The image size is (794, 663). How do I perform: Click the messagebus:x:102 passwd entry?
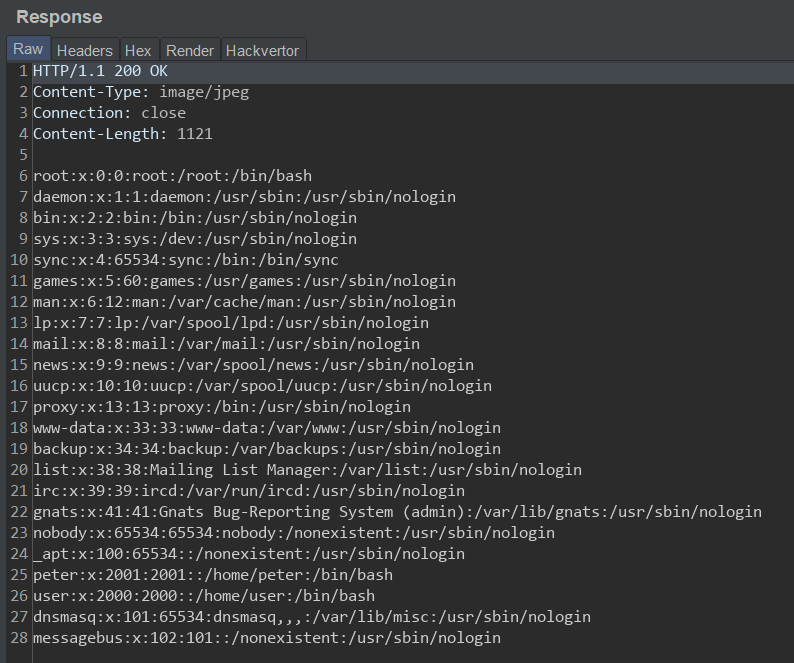[267, 638]
